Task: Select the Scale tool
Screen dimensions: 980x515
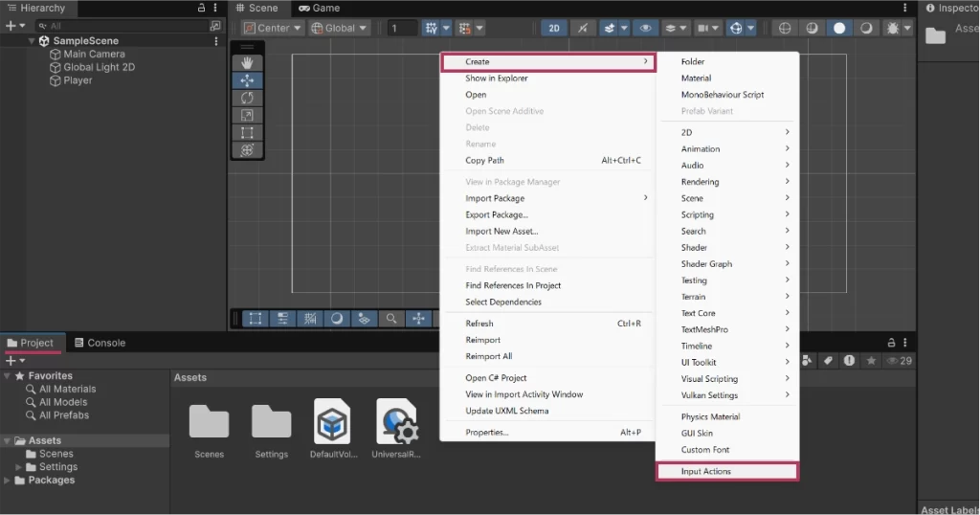Action: [x=247, y=115]
